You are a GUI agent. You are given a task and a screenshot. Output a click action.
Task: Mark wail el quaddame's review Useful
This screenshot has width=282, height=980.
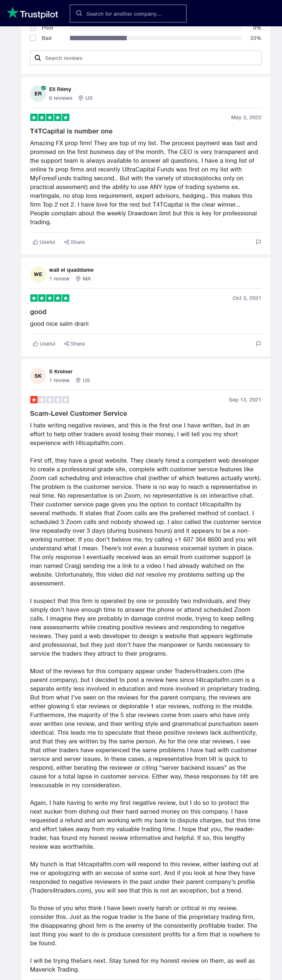coord(44,343)
